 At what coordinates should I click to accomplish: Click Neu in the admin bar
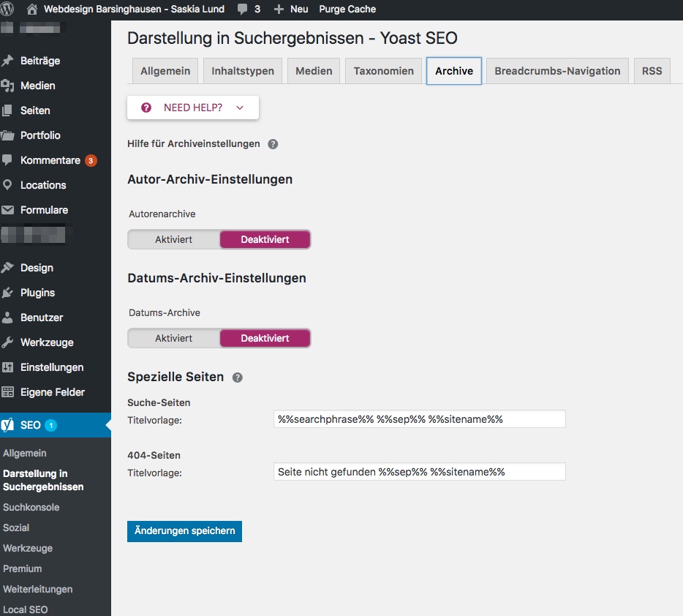(299, 10)
